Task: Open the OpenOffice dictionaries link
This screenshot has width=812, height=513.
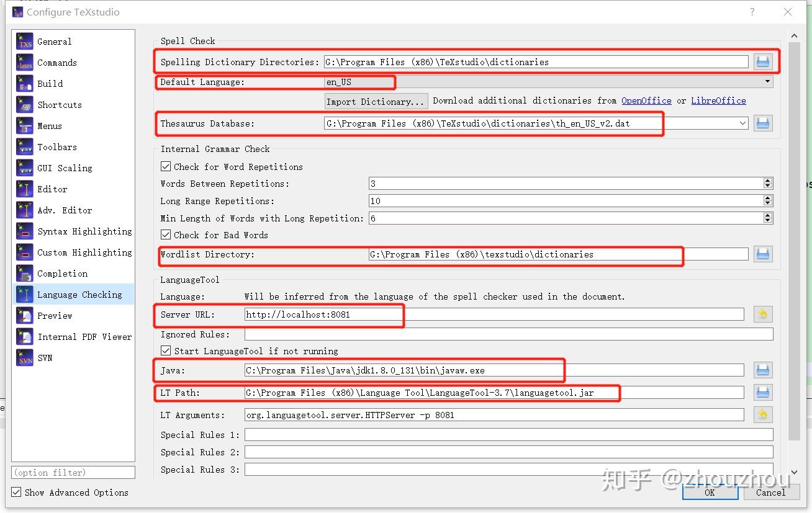Action: [x=646, y=100]
